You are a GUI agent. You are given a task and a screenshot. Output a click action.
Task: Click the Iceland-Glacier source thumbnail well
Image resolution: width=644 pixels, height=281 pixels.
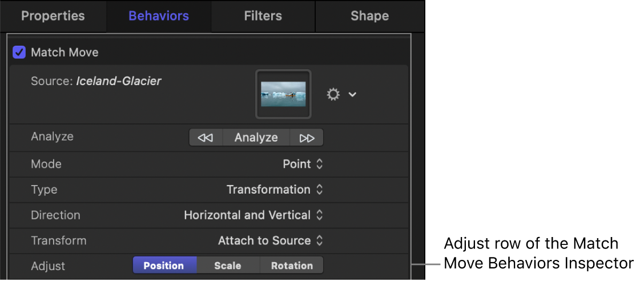tap(283, 94)
